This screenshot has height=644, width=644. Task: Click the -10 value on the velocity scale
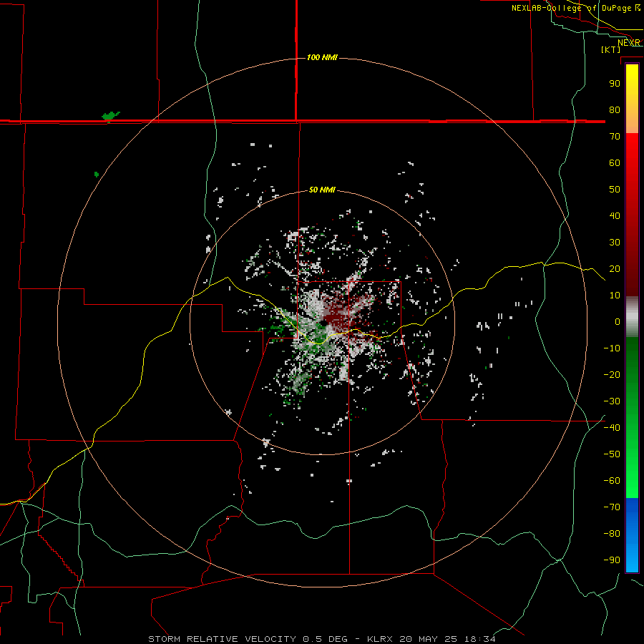[612, 348]
